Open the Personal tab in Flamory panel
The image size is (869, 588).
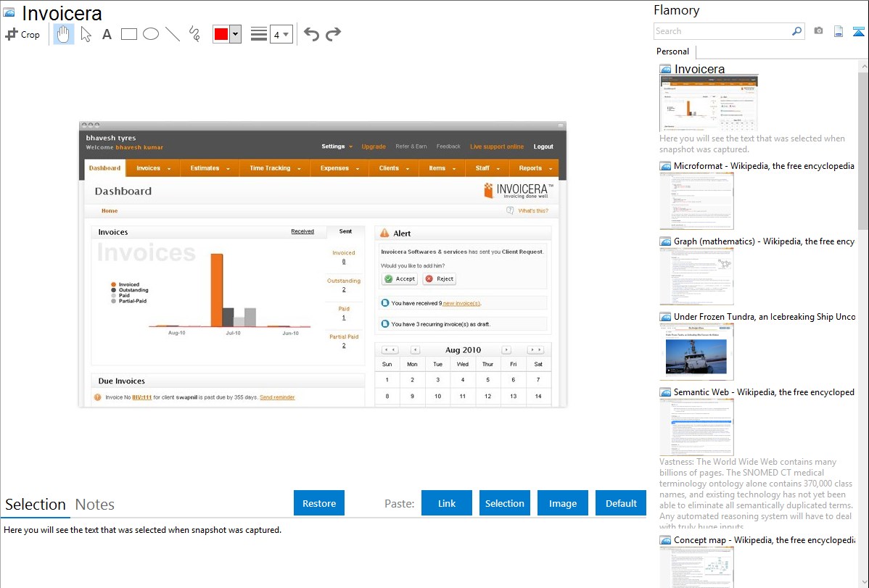tap(673, 51)
